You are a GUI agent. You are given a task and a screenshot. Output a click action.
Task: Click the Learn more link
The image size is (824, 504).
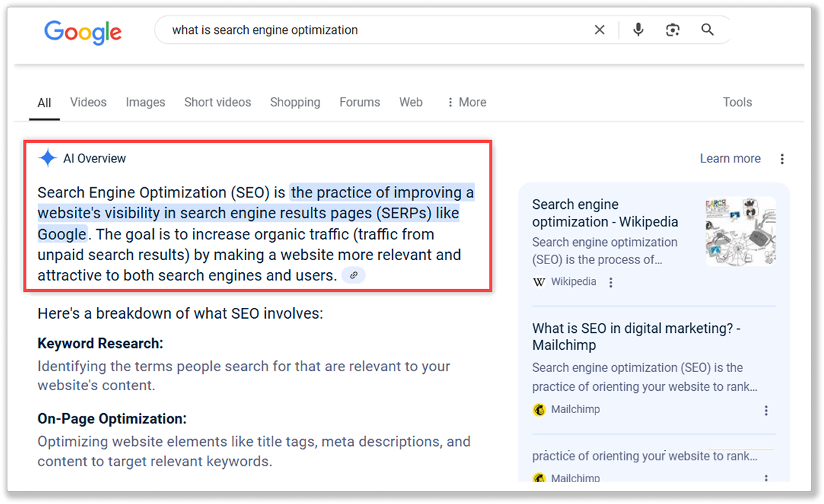point(730,159)
